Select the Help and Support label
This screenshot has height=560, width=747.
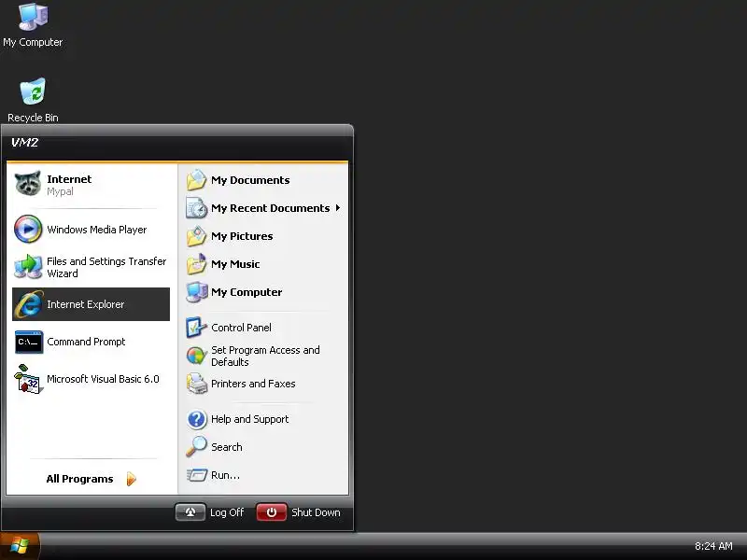pyautogui.click(x=249, y=419)
